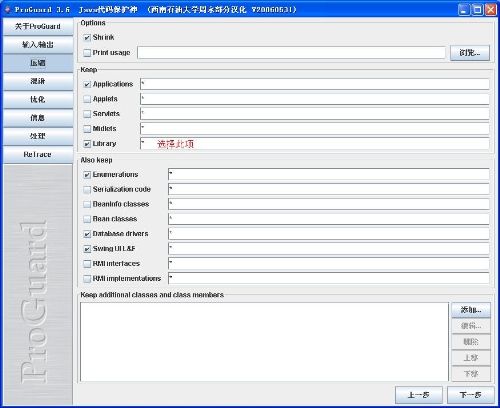Image resolution: width=500 pixels, height=408 pixels.
Task: Enable the RMI interfaces checkbox
Action: click(x=87, y=264)
